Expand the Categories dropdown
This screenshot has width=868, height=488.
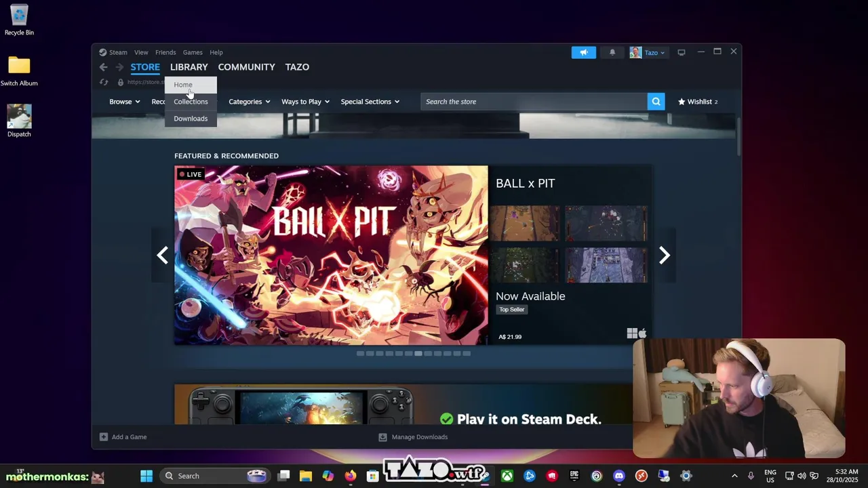tap(250, 102)
